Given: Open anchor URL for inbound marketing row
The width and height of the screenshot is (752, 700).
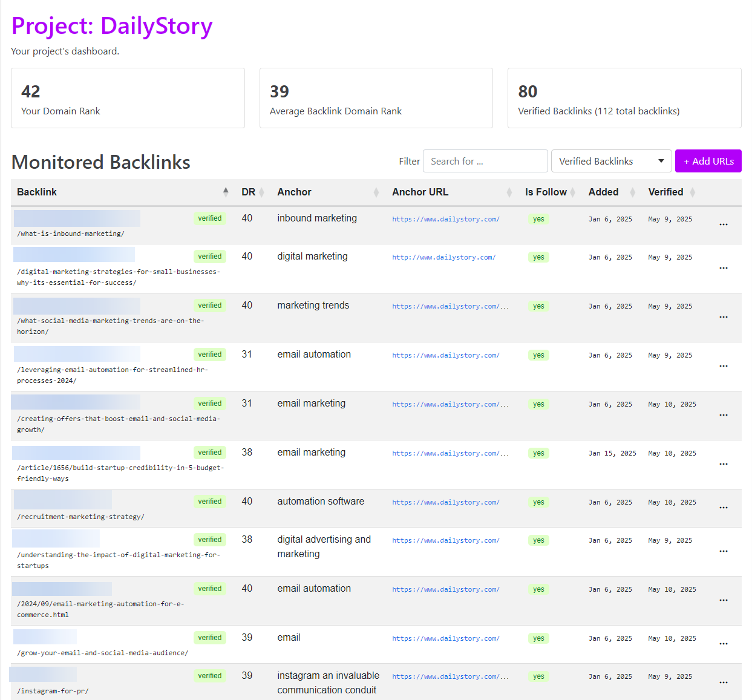Looking at the screenshot, I should coord(446,219).
